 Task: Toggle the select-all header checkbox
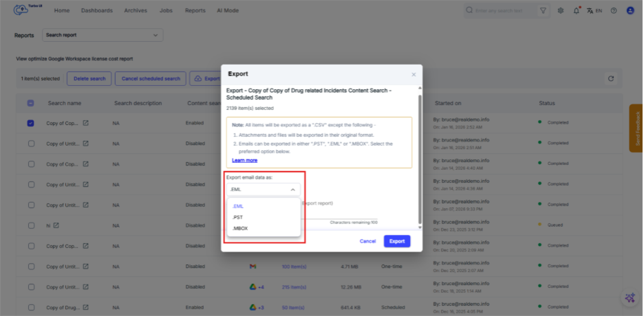31,103
